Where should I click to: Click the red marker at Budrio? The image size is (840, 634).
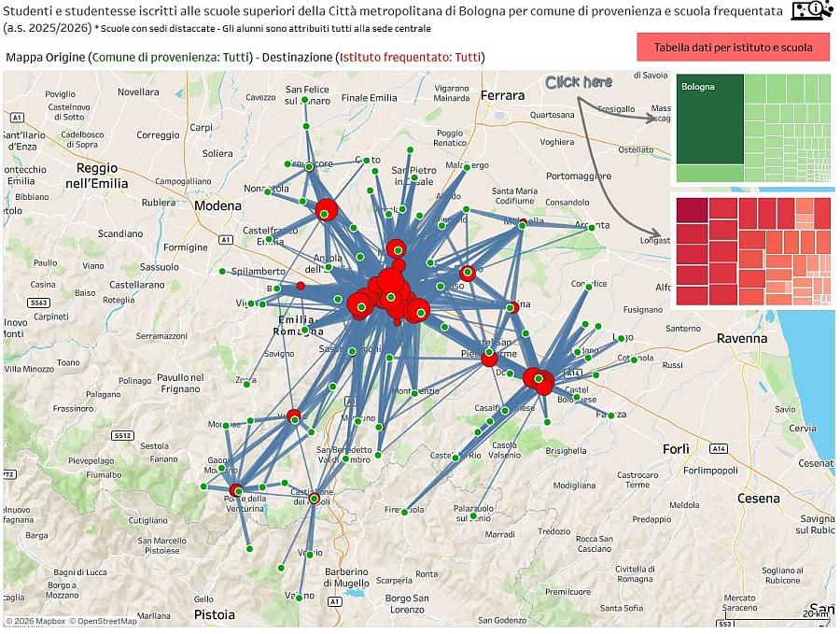pos(468,274)
